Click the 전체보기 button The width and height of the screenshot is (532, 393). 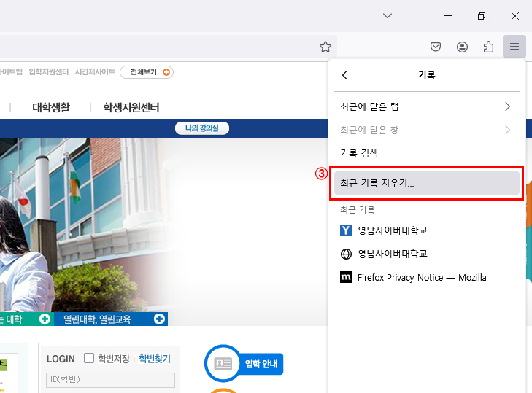tap(147, 72)
